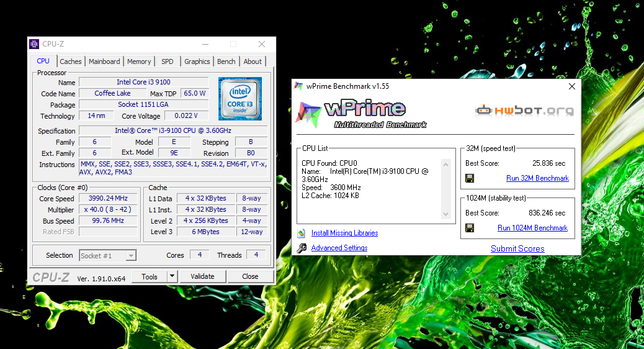The width and height of the screenshot is (644, 349).
Task: Switch to the Bench tab
Action: pyautogui.click(x=226, y=61)
